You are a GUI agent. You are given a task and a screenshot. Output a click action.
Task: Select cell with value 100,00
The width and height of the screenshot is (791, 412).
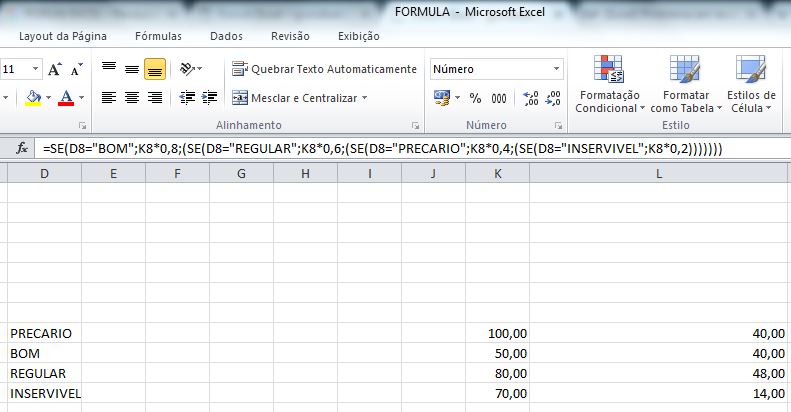coord(498,333)
